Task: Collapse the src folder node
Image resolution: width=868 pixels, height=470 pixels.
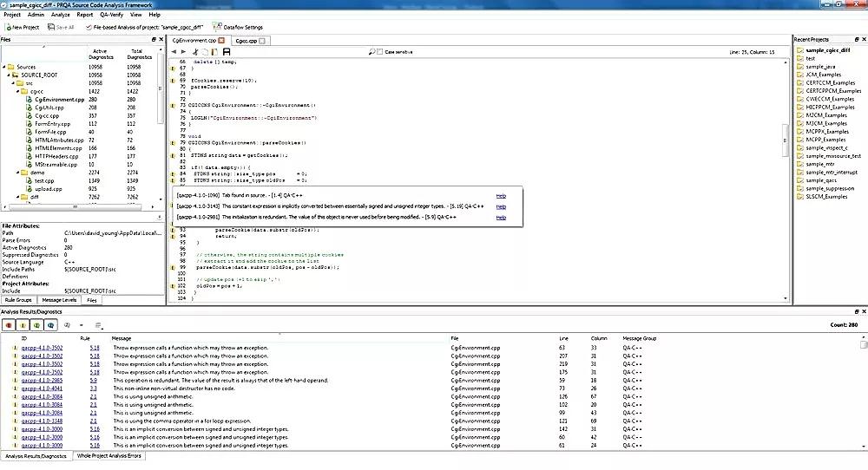Action: point(13,83)
